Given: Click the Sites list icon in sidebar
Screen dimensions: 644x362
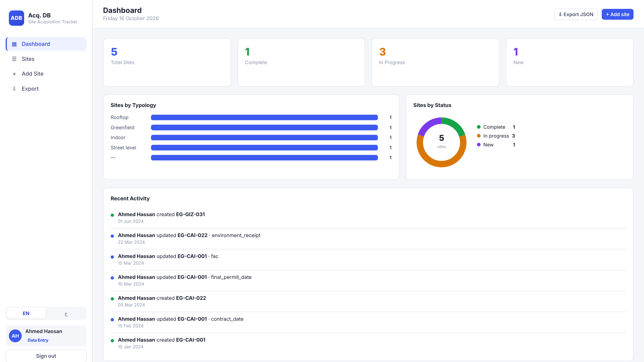Looking at the screenshot, I should [x=14, y=59].
